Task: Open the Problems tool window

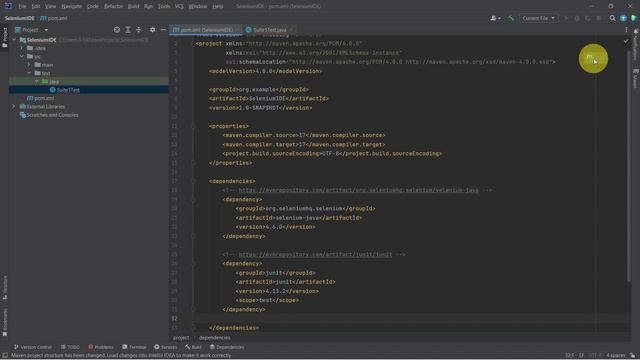Action: pos(101,347)
